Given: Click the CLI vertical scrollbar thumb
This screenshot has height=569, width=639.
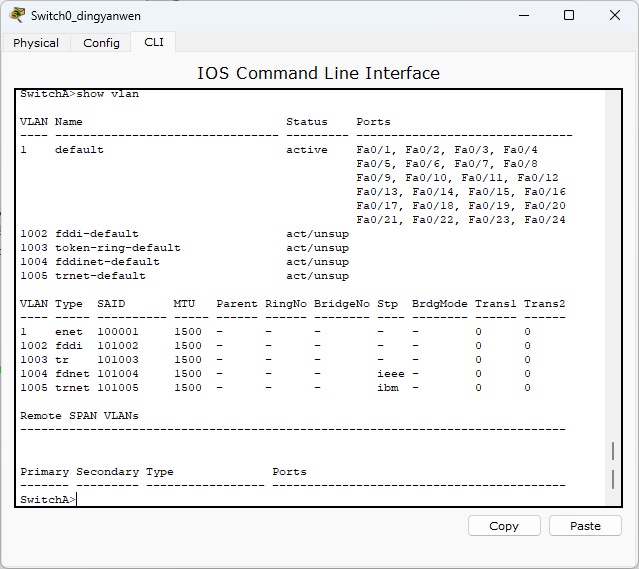Looking at the screenshot, I should (x=613, y=465).
